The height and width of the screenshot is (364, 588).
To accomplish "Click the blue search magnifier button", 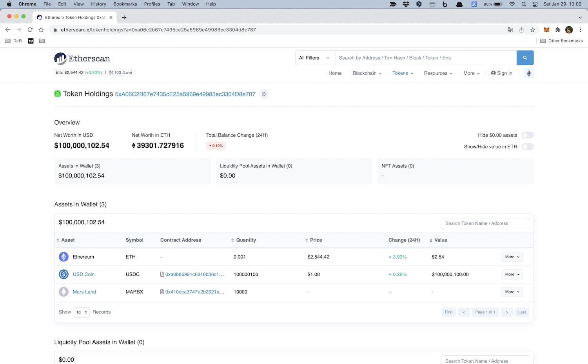I will click(x=525, y=58).
